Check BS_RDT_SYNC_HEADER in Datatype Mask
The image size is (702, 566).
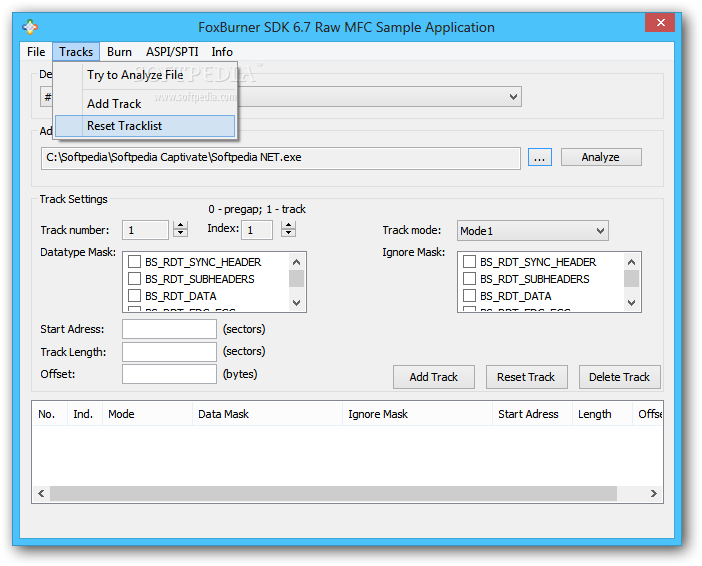134,262
